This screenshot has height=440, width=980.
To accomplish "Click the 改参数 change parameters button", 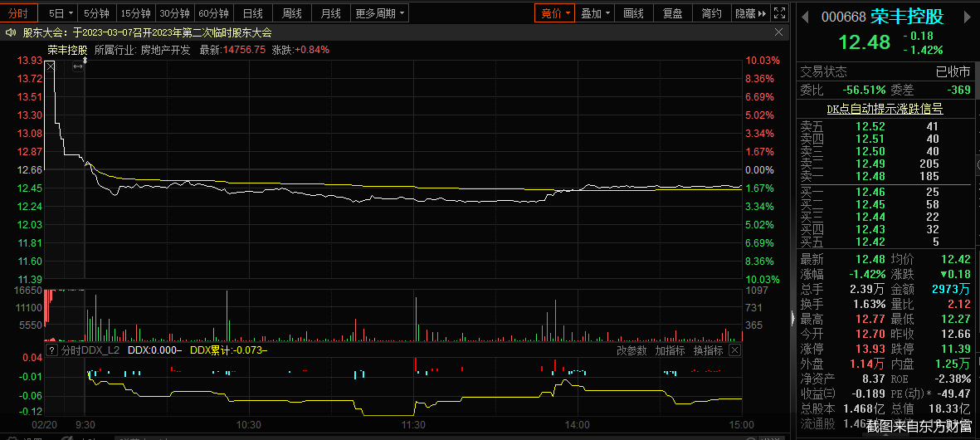I will (631, 351).
